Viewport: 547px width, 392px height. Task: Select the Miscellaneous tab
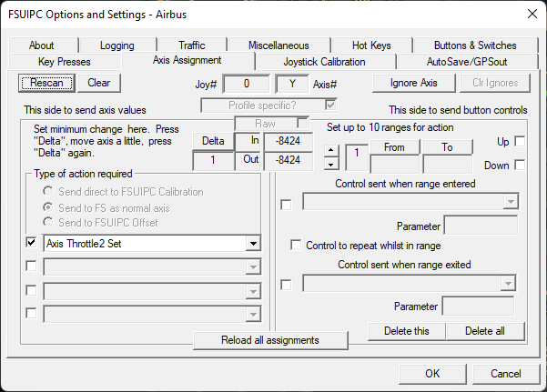click(x=279, y=45)
